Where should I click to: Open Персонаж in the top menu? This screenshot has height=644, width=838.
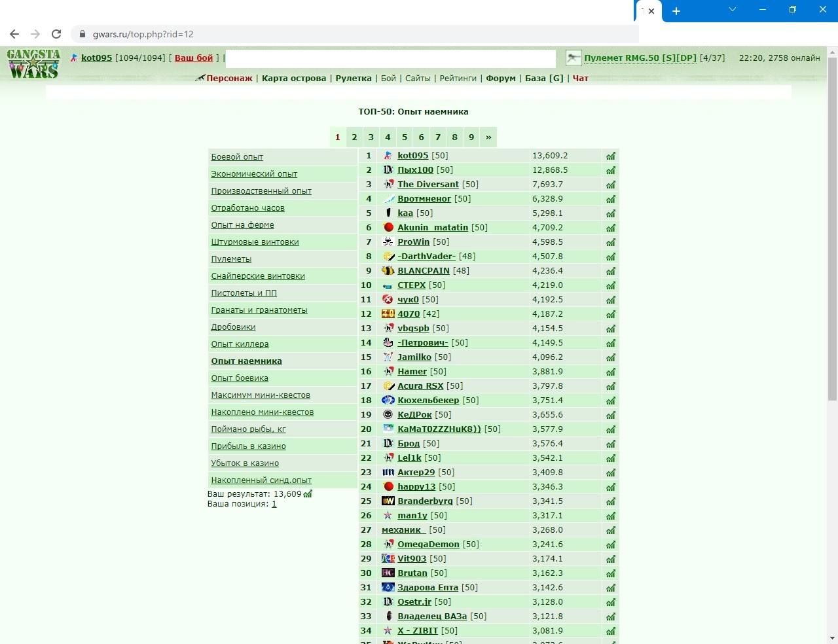[229, 79]
